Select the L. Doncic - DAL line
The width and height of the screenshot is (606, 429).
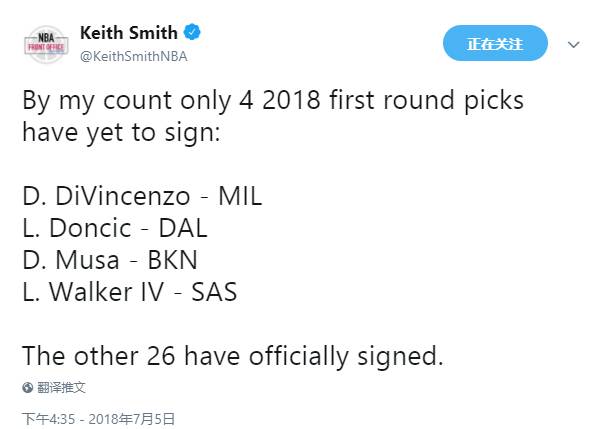coord(115,228)
